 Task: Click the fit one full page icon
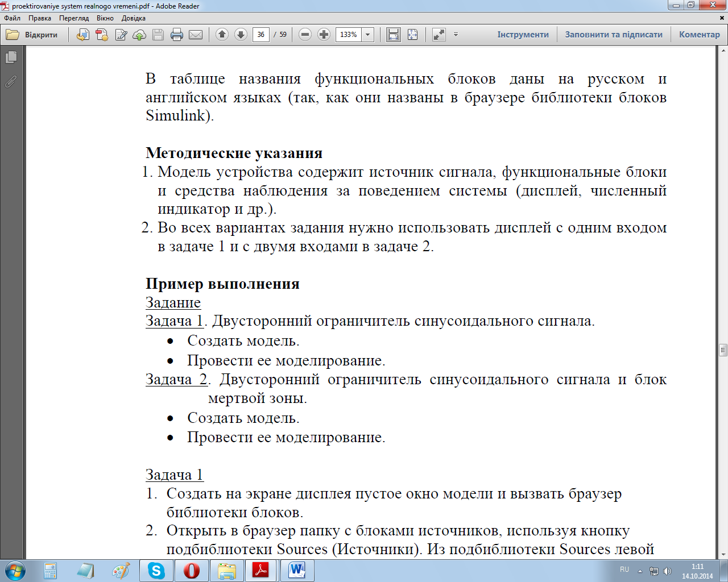click(412, 35)
